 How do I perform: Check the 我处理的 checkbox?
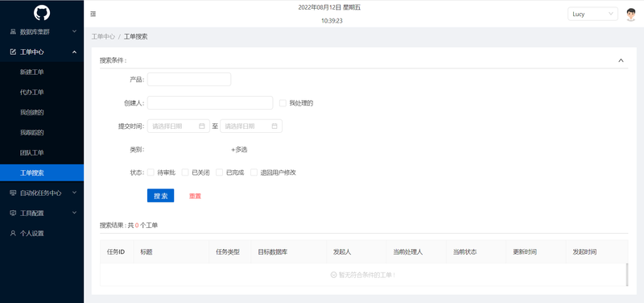[283, 103]
